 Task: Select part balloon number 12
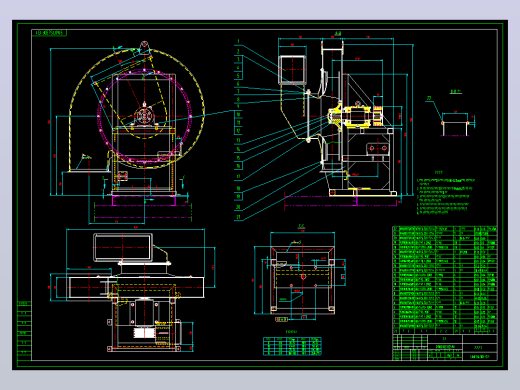pos(238,131)
